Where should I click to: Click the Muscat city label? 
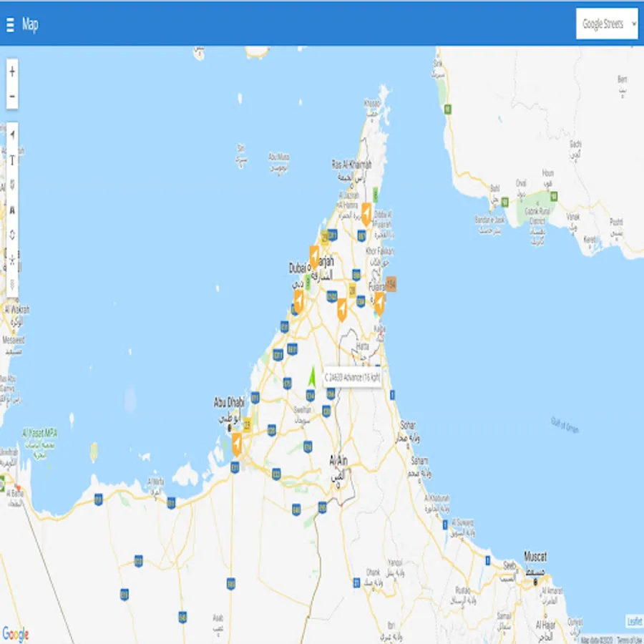coord(535,556)
